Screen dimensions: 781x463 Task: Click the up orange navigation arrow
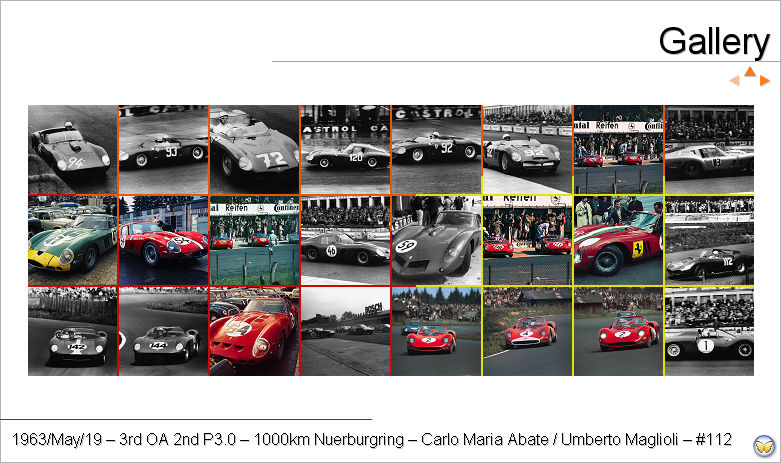point(750,72)
